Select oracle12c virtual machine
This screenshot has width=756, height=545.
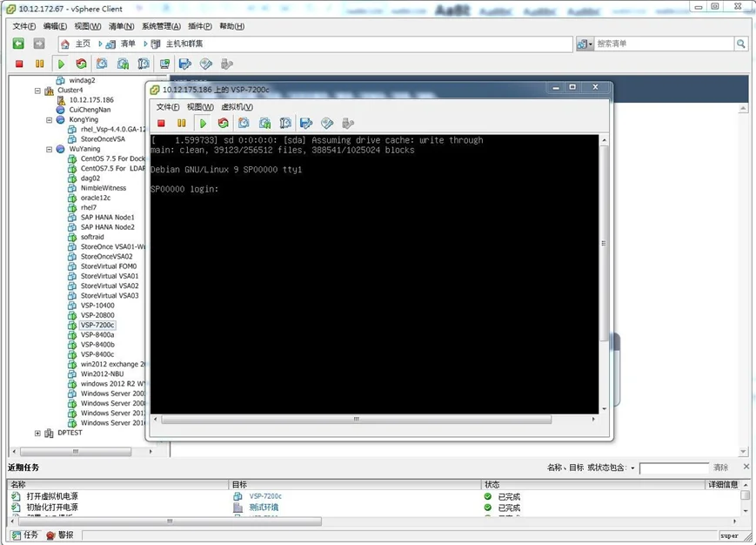(x=96, y=198)
